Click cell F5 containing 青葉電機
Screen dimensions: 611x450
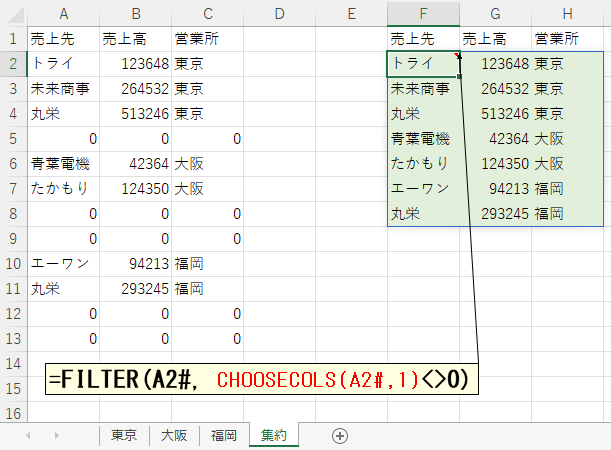(424, 139)
